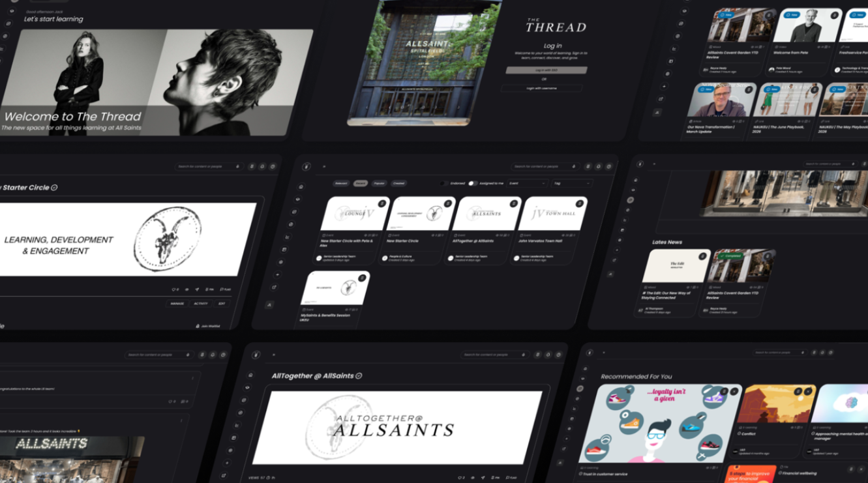Click the external link icon in events list sidebar
Screen dimensions: 868x483
tap(274, 287)
